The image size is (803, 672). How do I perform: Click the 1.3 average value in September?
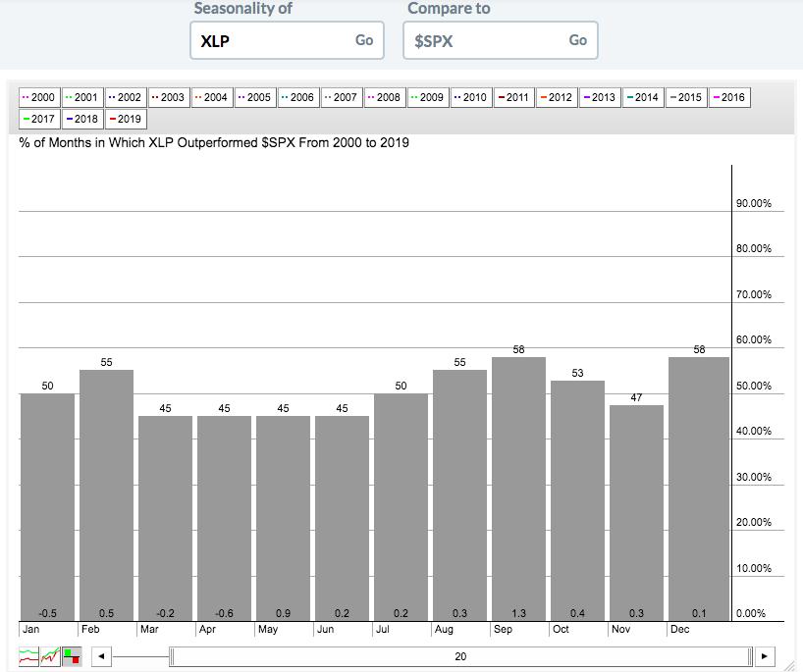point(518,613)
